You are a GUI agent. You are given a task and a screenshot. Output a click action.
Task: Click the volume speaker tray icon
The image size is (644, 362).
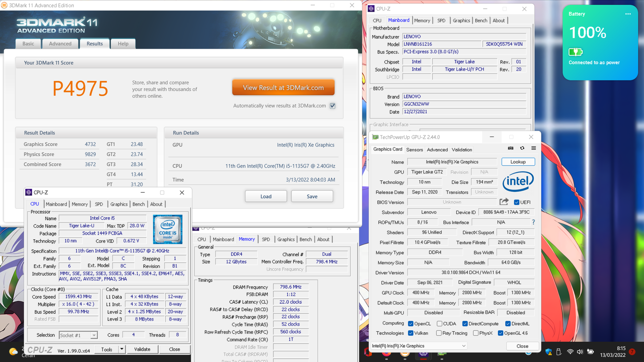click(x=580, y=352)
